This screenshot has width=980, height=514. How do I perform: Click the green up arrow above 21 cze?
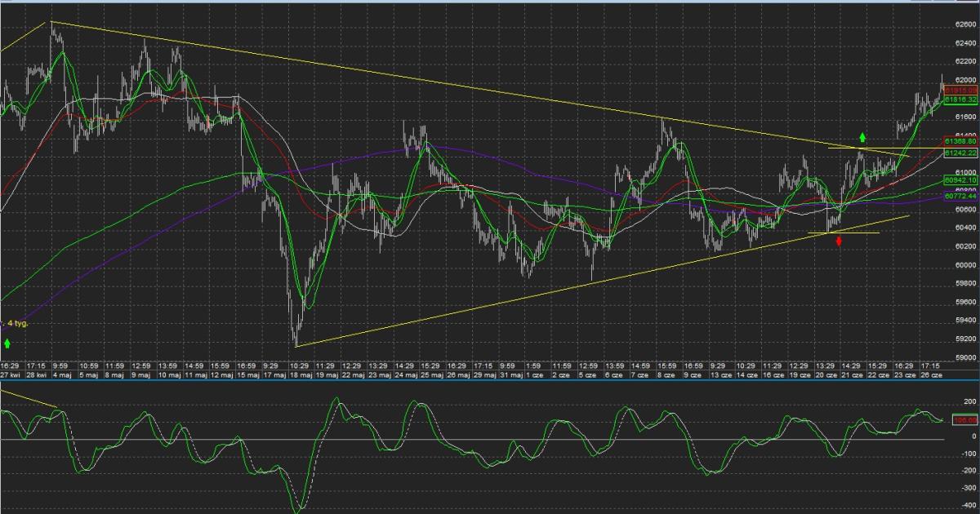(862, 136)
